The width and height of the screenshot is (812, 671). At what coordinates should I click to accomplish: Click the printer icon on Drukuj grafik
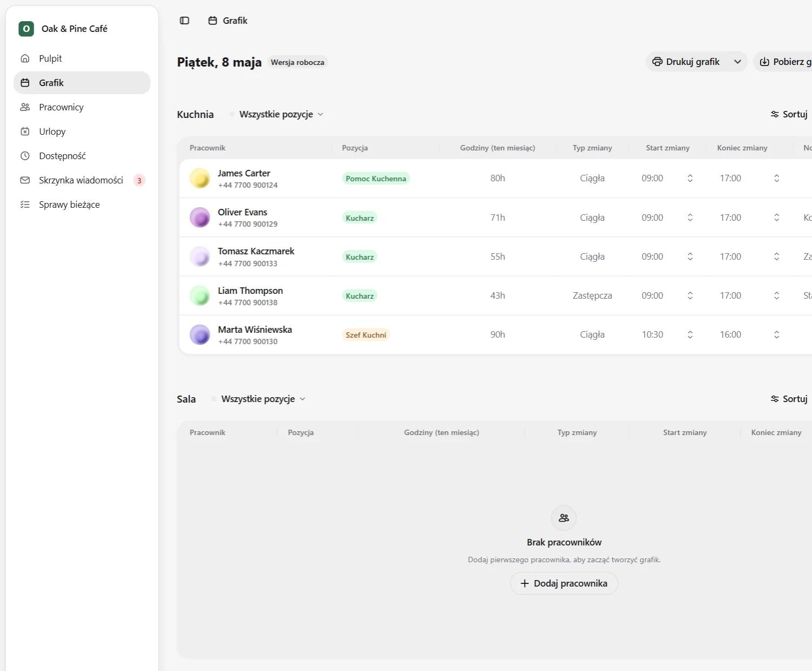click(657, 62)
